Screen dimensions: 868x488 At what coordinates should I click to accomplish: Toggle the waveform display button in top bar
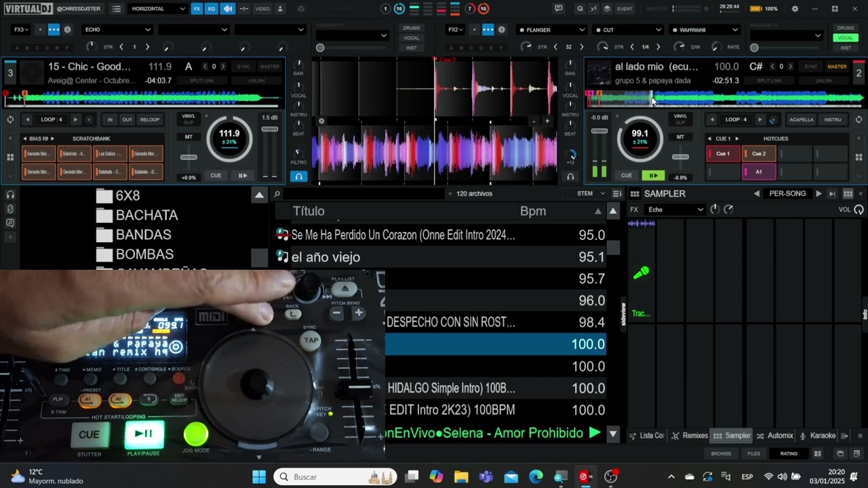[x=227, y=9]
